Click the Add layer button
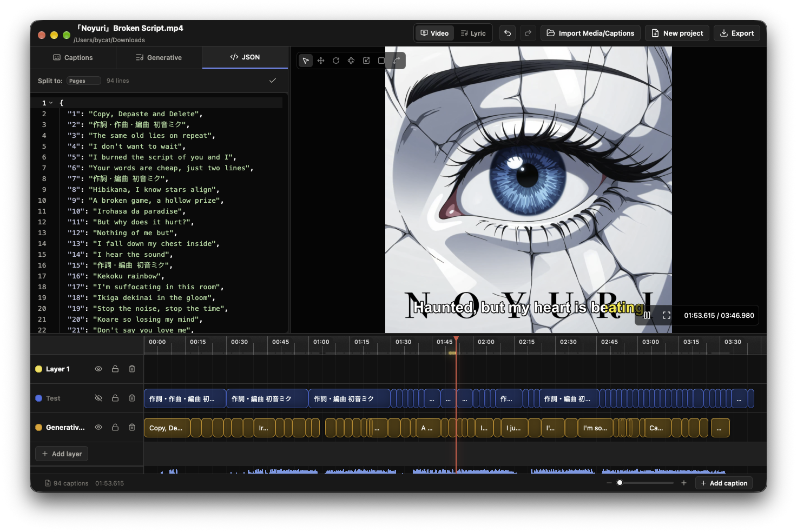The height and width of the screenshot is (532, 797). click(62, 454)
